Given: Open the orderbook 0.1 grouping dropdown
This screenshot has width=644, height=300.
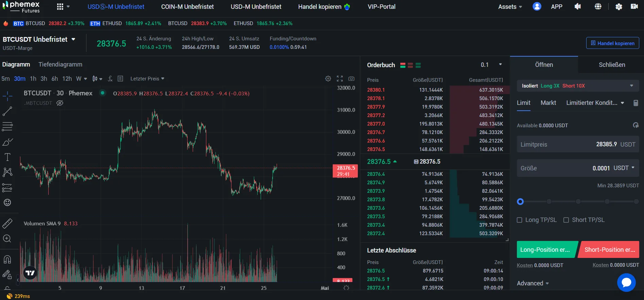Looking at the screenshot, I should coord(491,65).
